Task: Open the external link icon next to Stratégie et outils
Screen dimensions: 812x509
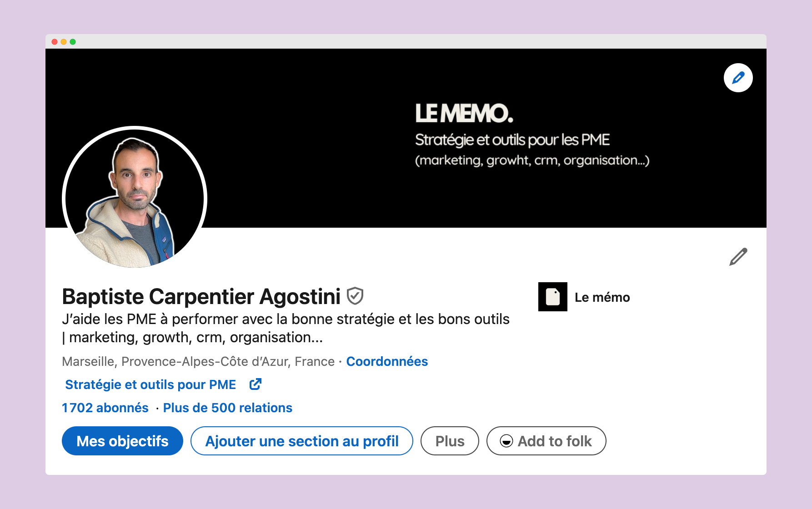Action: point(256,384)
